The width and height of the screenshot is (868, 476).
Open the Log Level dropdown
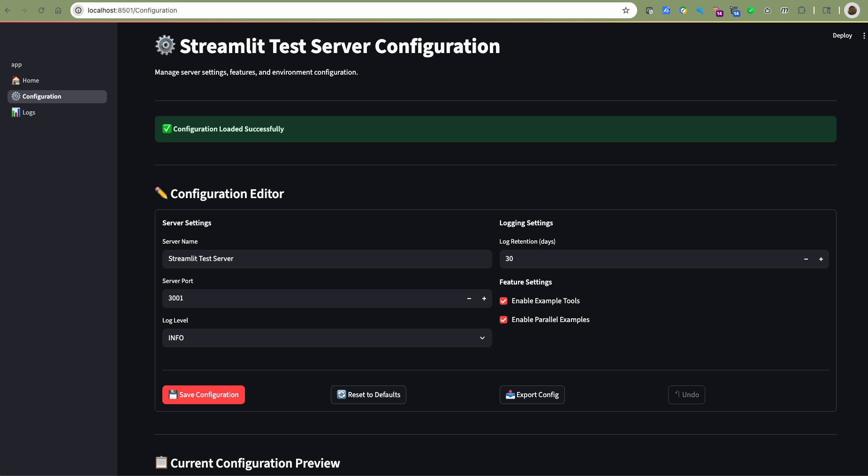(x=327, y=338)
